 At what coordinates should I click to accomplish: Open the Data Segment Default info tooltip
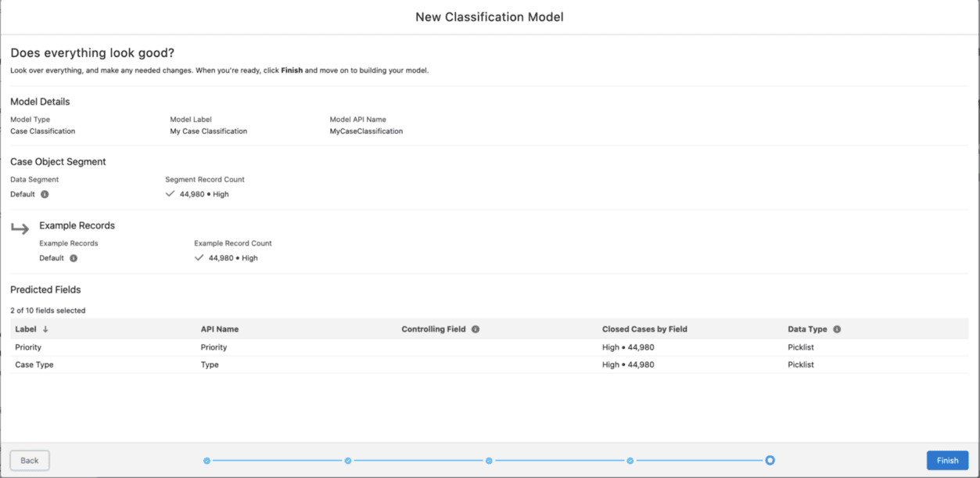(46, 194)
